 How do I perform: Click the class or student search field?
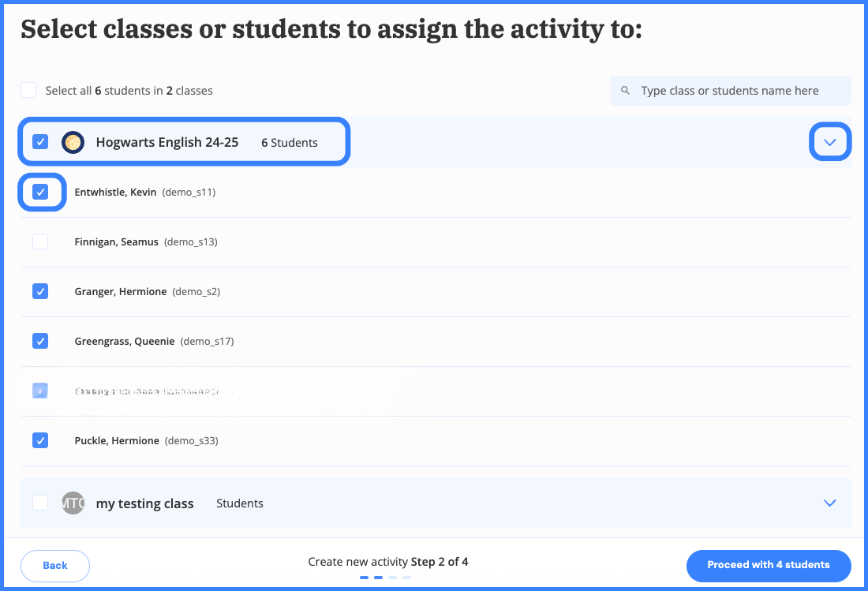(730, 90)
